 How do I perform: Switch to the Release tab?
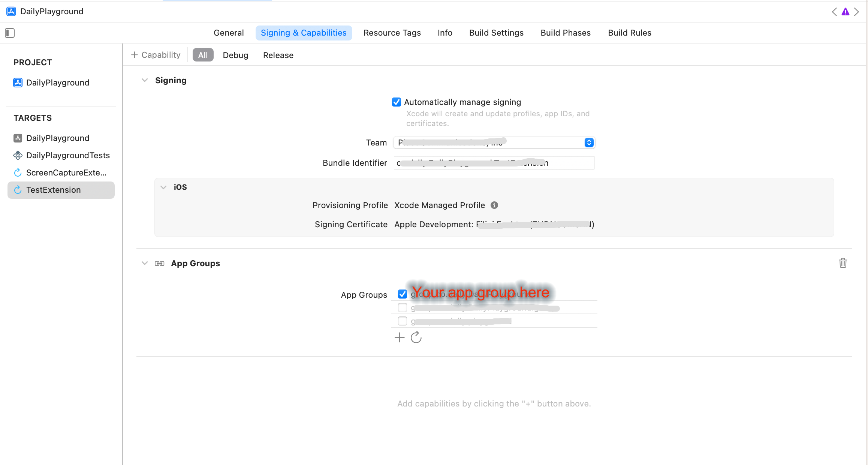[x=278, y=55]
